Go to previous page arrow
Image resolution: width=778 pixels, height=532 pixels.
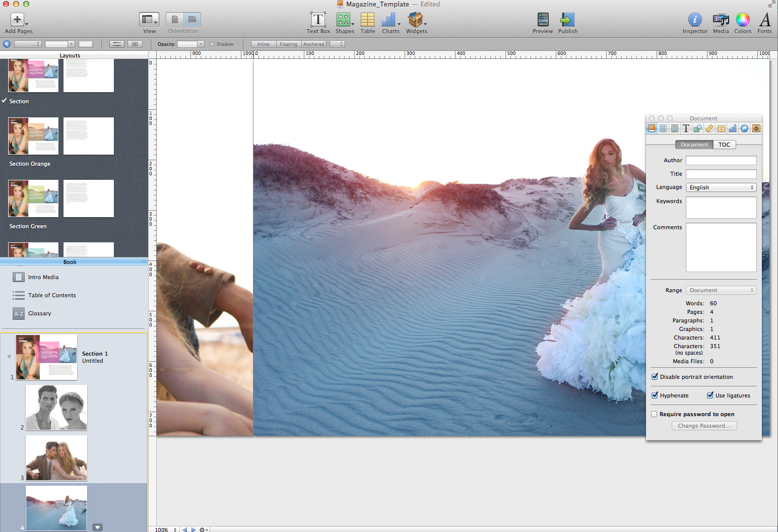(184, 529)
